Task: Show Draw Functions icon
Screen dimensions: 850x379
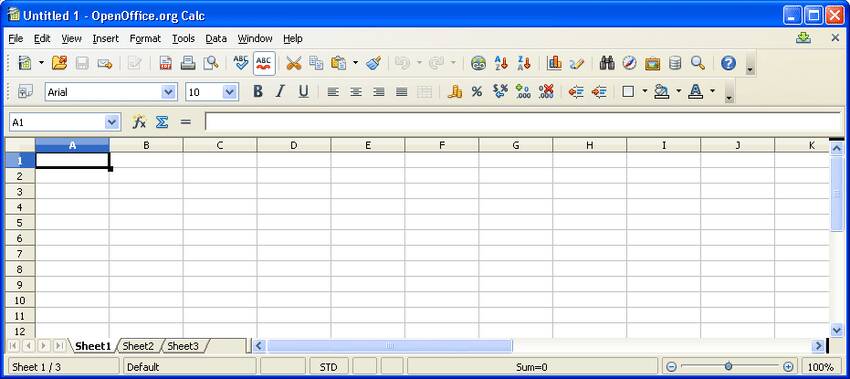Action: point(577,63)
